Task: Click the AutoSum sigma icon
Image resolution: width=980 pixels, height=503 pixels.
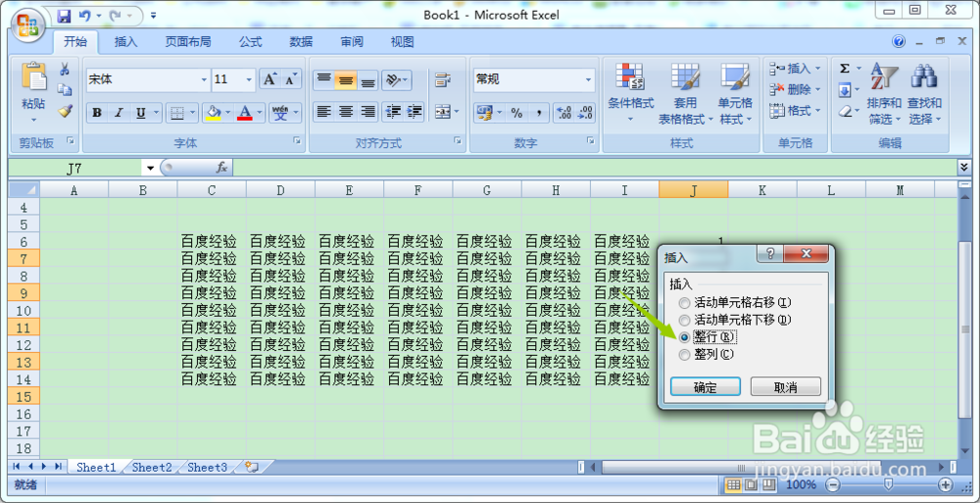Action: 845,69
